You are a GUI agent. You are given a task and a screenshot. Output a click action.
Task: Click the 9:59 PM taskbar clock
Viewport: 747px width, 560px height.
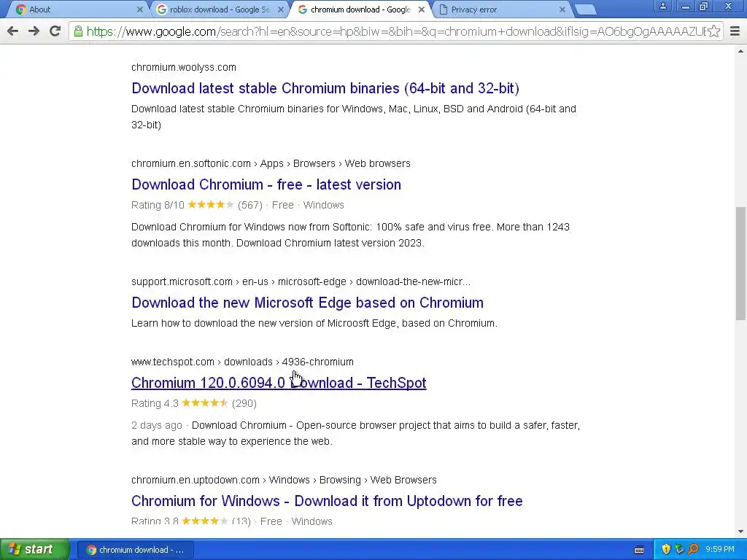(x=720, y=550)
